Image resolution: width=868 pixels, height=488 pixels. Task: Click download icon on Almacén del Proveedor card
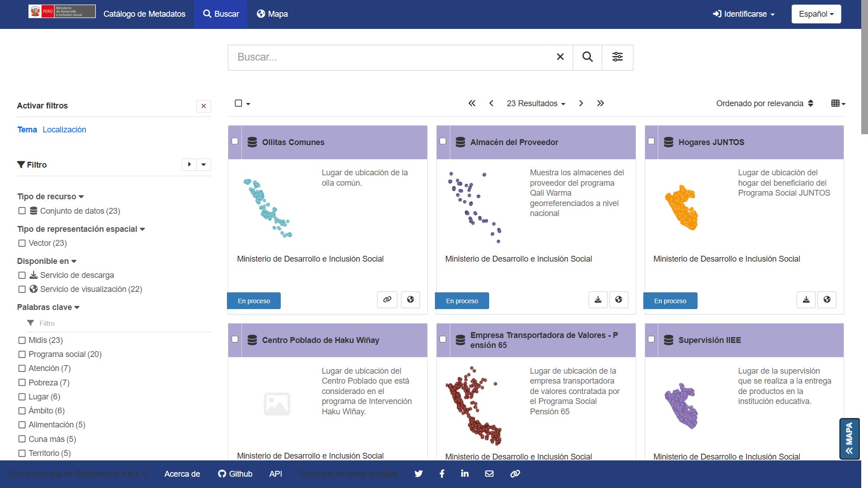pos(598,300)
